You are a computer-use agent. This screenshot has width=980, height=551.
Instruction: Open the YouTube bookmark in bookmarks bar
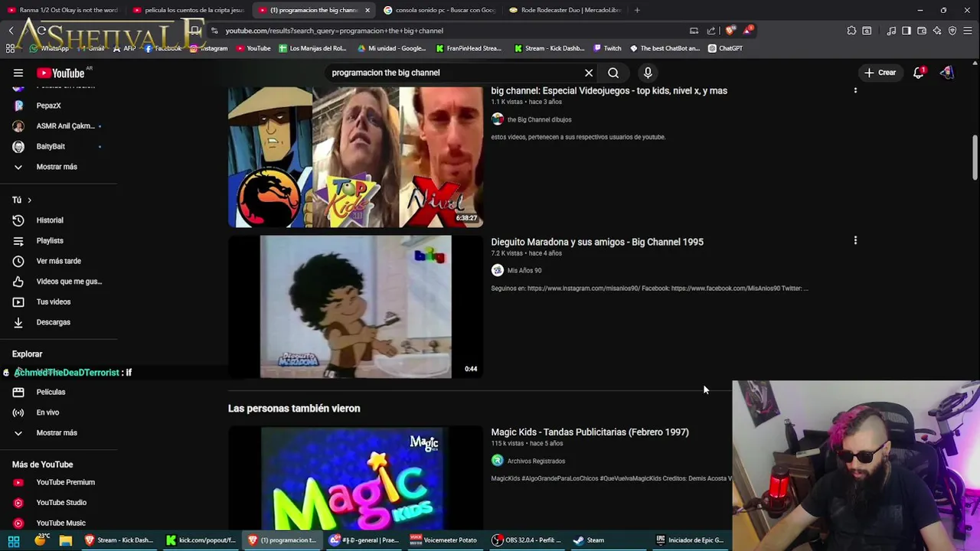(253, 48)
